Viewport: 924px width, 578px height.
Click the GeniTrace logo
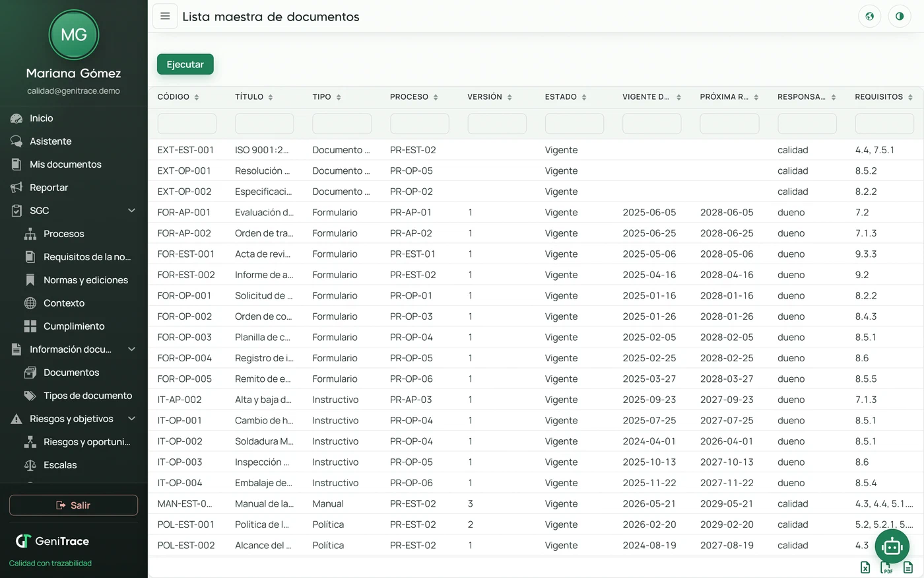click(52, 541)
